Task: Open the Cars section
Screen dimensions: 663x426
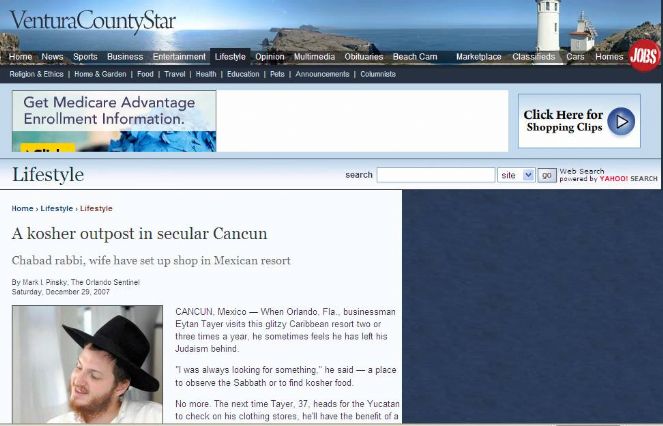Action: click(x=575, y=57)
